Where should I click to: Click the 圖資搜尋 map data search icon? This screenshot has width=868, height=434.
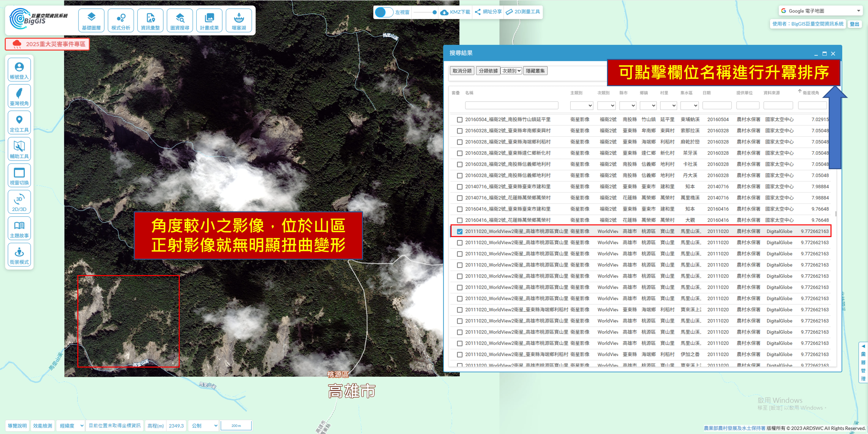(x=180, y=21)
